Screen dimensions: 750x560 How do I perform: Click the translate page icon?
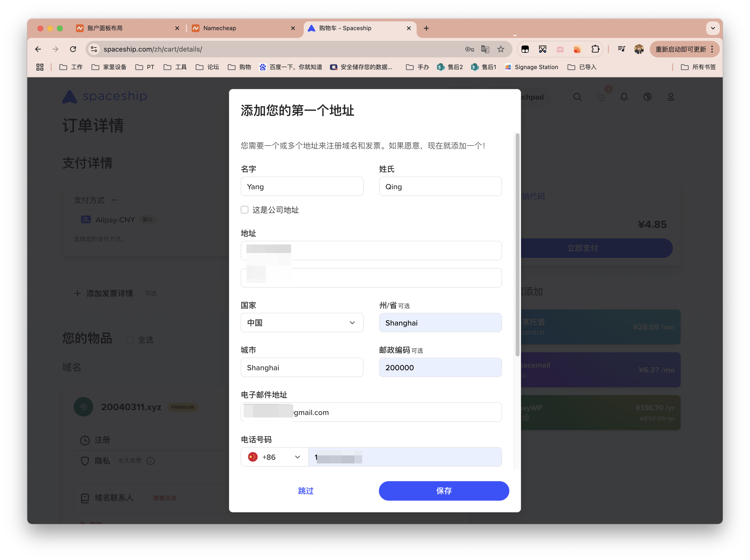pos(485,49)
